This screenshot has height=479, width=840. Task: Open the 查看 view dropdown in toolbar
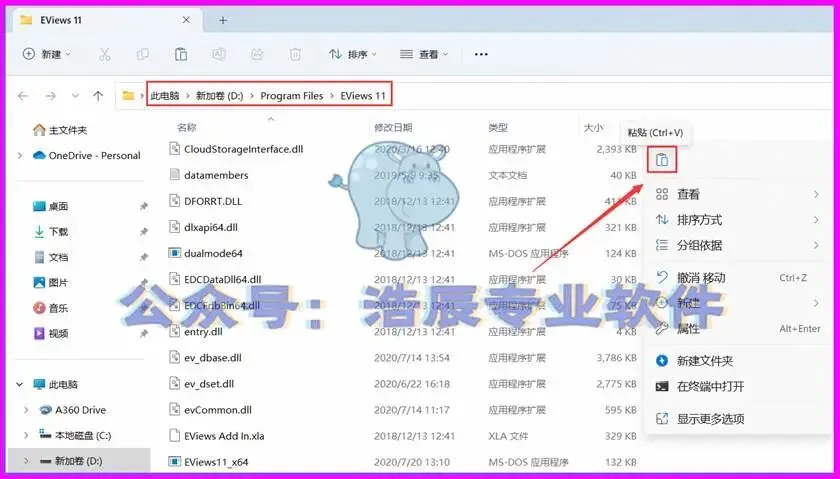[424, 54]
